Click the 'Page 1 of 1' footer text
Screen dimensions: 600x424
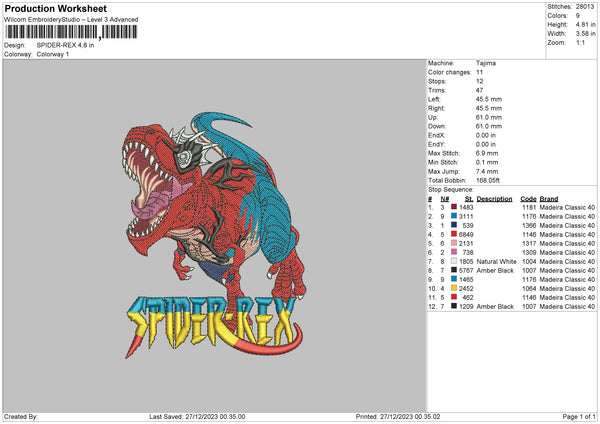(579, 416)
